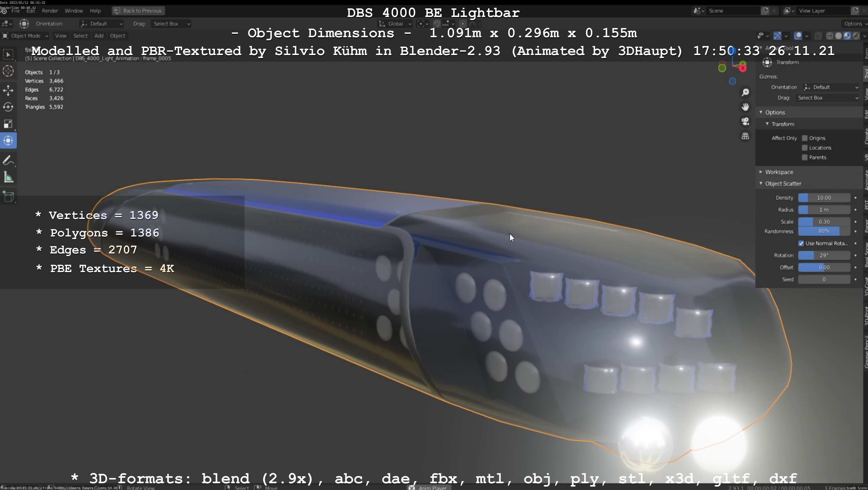
Task: Switch to material preview shading
Action: tap(847, 36)
